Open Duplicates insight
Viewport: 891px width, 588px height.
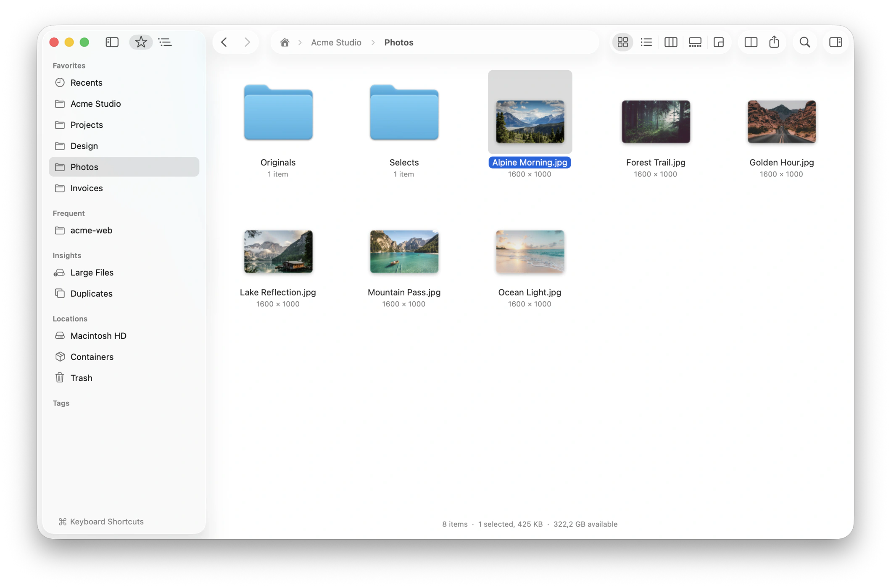(124, 294)
